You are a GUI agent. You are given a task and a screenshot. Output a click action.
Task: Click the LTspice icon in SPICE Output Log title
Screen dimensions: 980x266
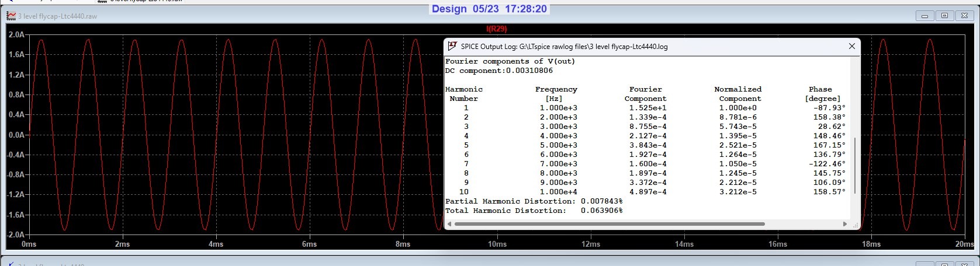pyautogui.click(x=452, y=46)
